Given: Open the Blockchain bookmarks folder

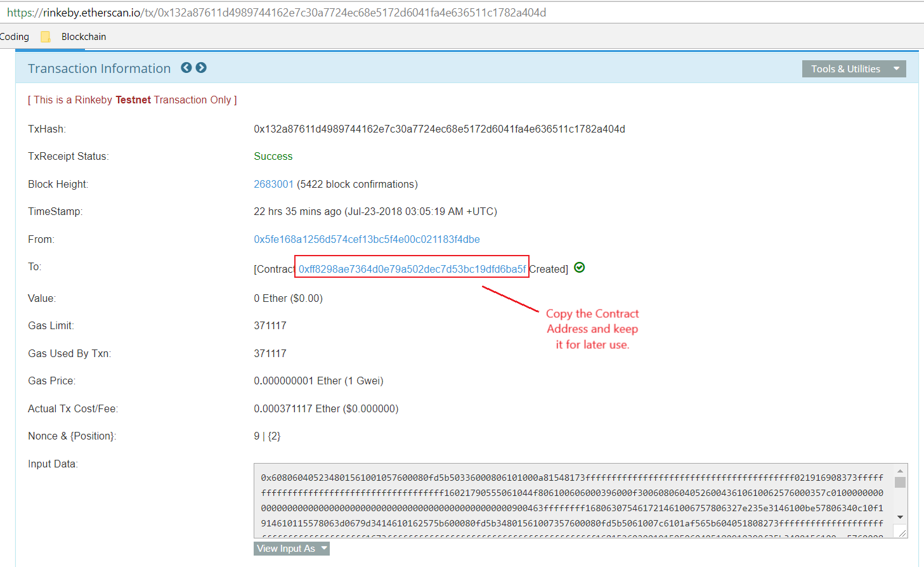Looking at the screenshot, I should (x=83, y=36).
